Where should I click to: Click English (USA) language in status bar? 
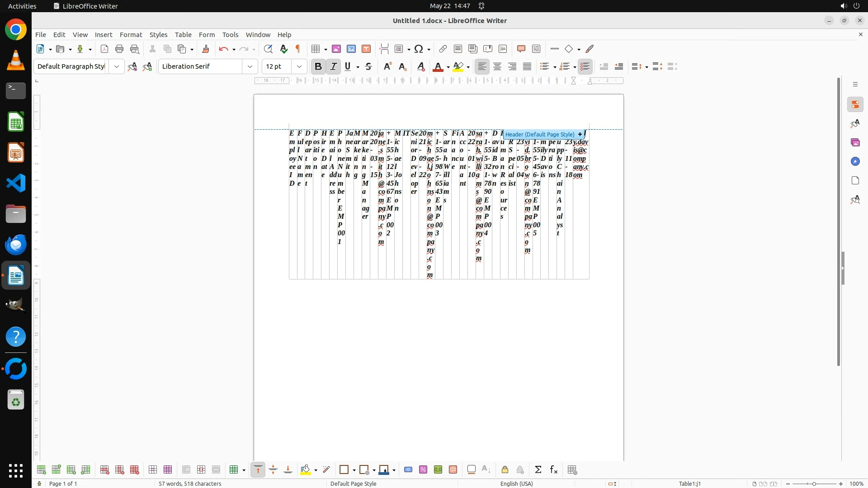coord(516,483)
